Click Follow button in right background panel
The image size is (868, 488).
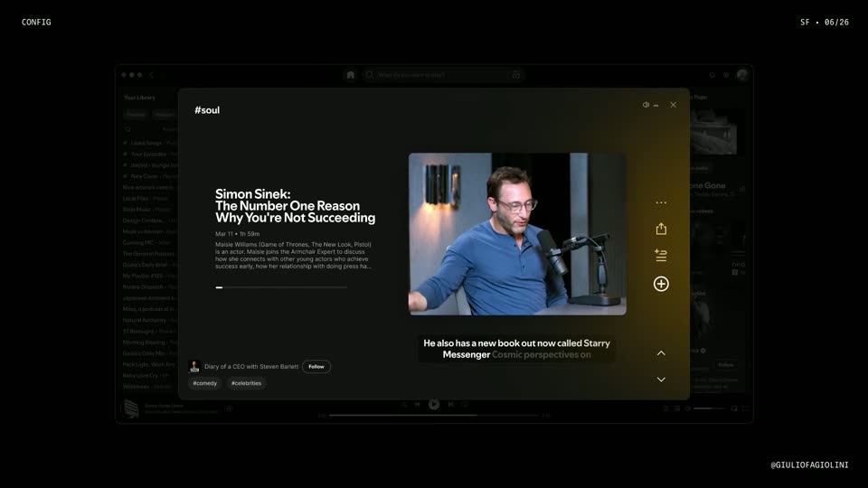pos(726,365)
